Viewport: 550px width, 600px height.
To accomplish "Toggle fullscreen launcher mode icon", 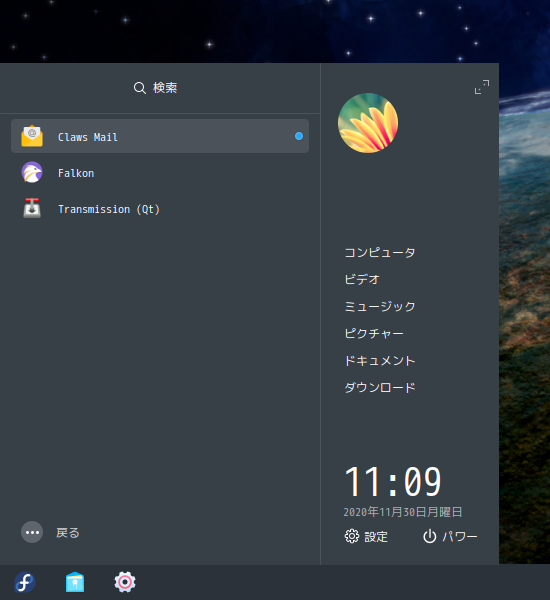I will pos(482,87).
